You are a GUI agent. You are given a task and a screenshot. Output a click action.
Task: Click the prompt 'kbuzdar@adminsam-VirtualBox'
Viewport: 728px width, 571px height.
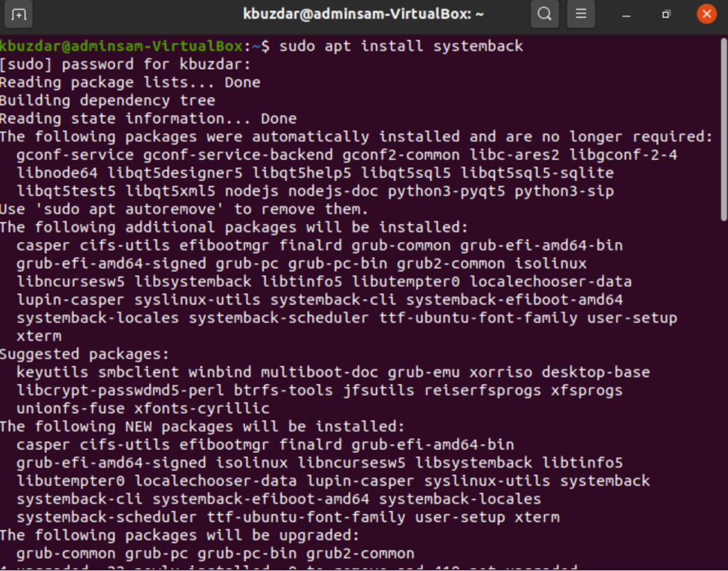tap(121, 46)
